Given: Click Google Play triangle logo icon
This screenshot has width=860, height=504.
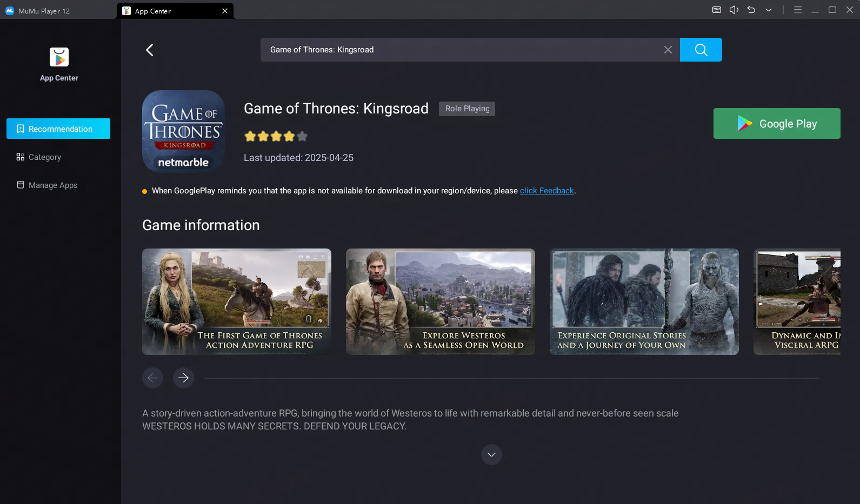Looking at the screenshot, I should pos(745,124).
